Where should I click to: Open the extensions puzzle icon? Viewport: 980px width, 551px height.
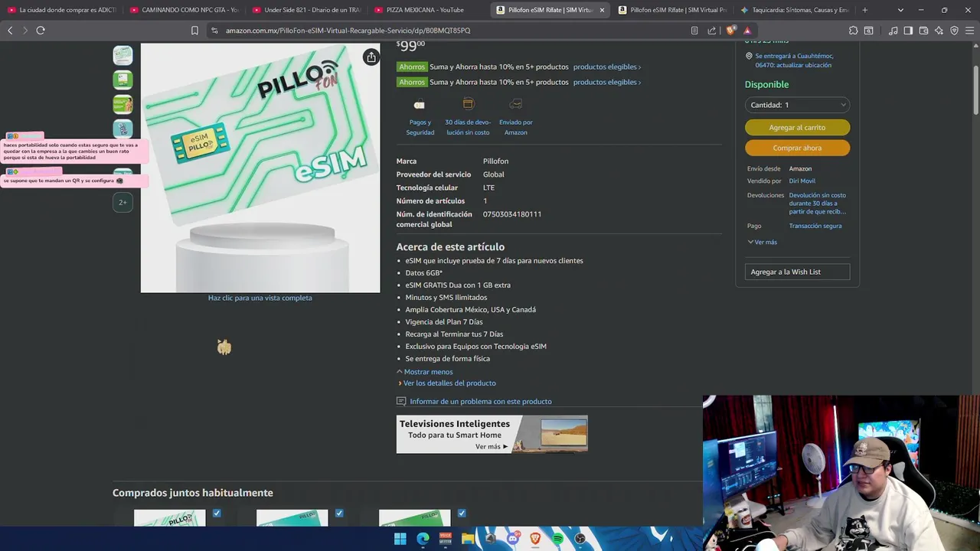tap(853, 31)
